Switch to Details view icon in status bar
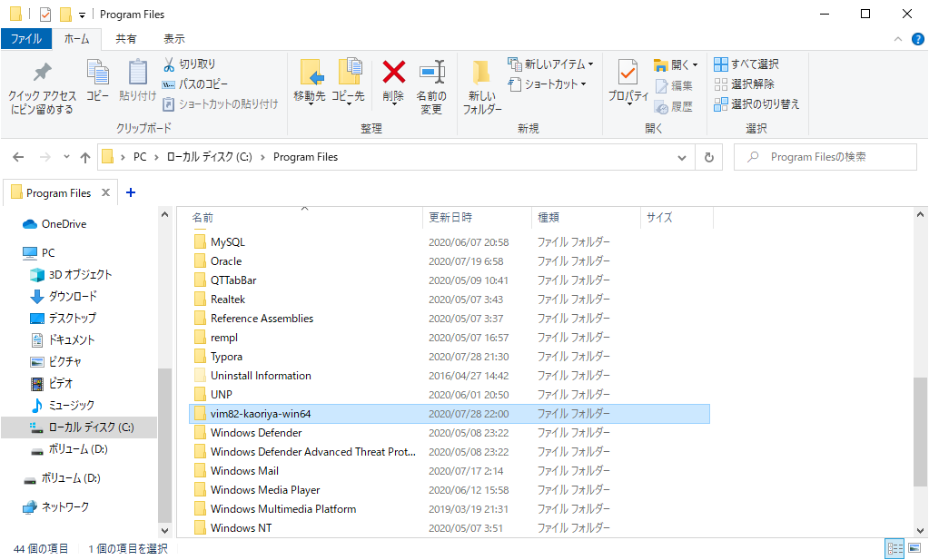This screenshot has height=560, width=929. (894, 548)
